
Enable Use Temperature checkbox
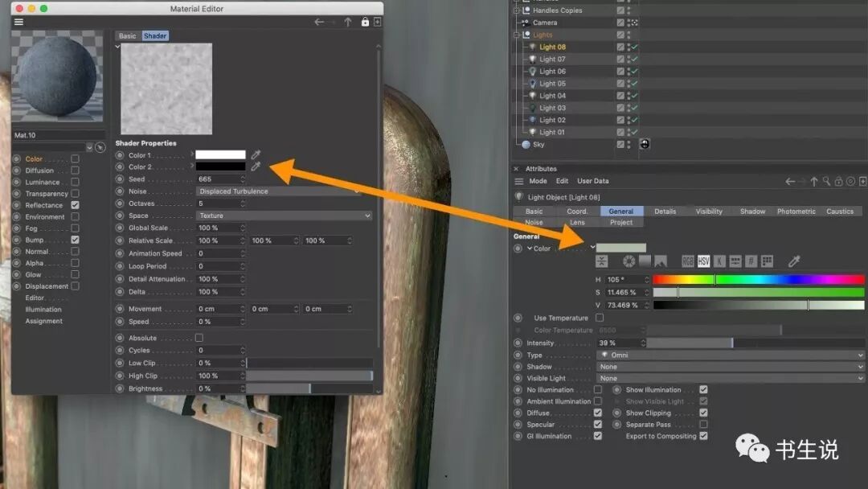pyautogui.click(x=600, y=318)
